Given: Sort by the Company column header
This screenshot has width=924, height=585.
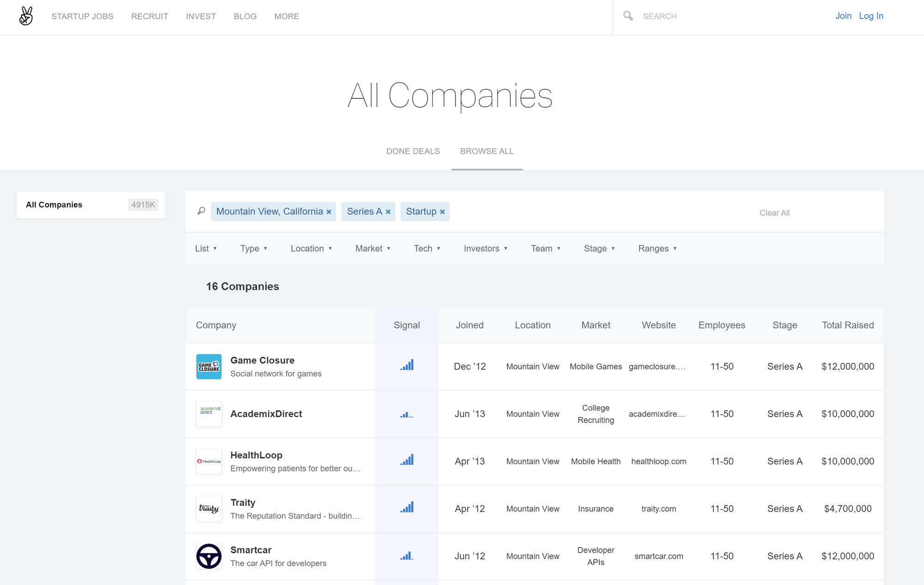Looking at the screenshot, I should (x=216, y=325).
